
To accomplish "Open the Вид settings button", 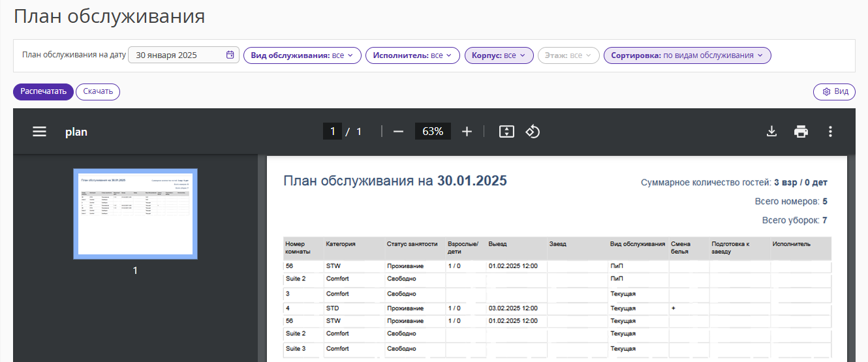I will coord(834,91).
